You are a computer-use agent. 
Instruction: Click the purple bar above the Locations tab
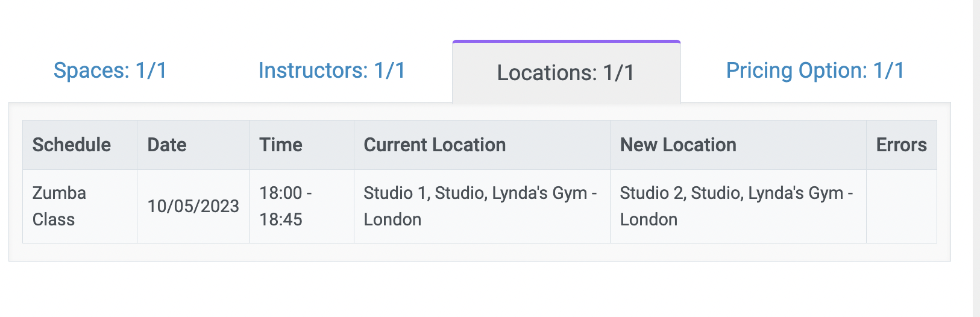(x=567, y=42)
